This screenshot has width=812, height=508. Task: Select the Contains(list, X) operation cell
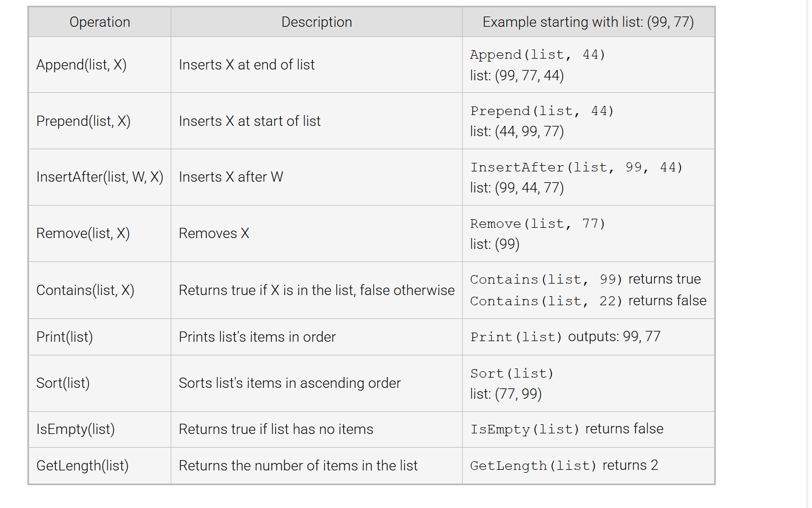coord(85,290)
